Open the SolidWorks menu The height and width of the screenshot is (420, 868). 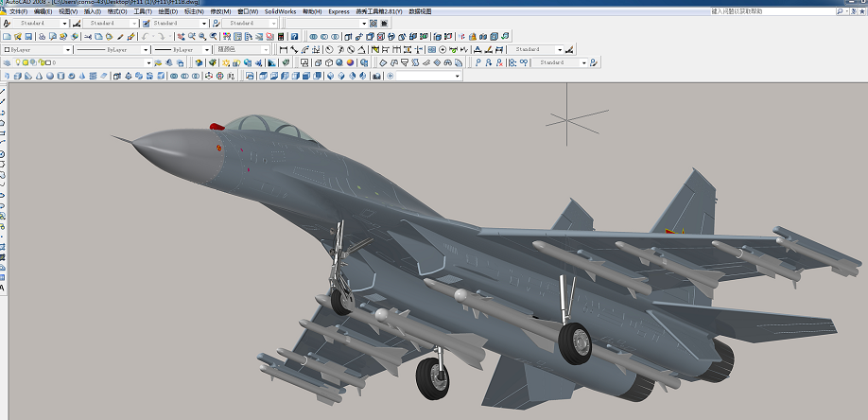pyautogui.click(x=279, y=11)
